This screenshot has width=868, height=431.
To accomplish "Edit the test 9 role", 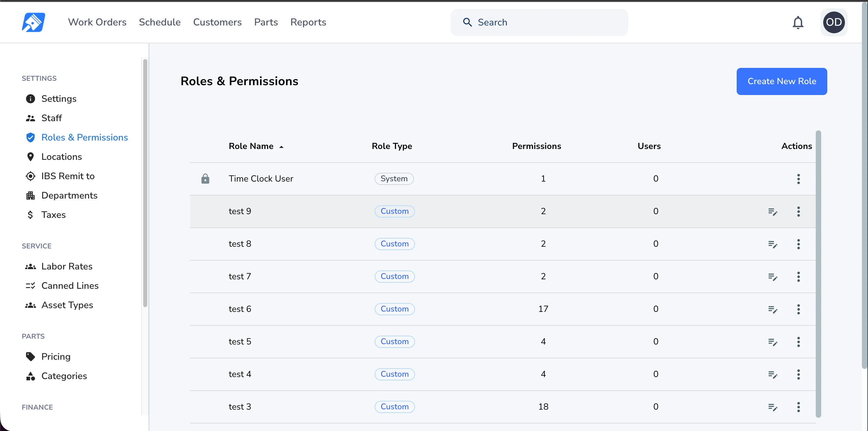I will (x=773, y=212).
